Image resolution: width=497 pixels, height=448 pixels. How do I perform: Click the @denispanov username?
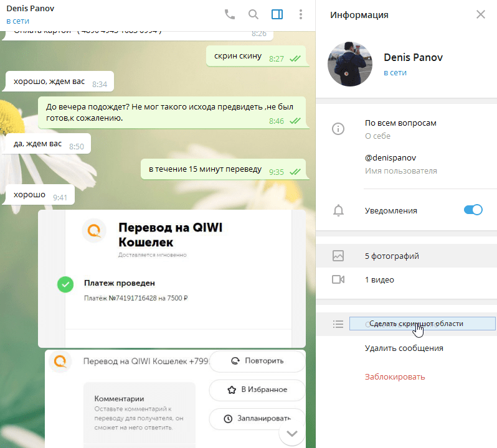click(x=391, y=158)
